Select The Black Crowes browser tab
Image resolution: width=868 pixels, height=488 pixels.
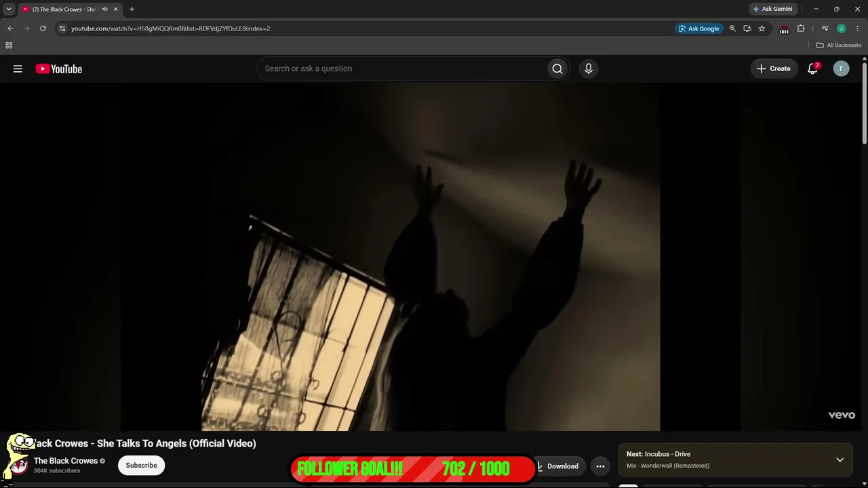(64, 9)
